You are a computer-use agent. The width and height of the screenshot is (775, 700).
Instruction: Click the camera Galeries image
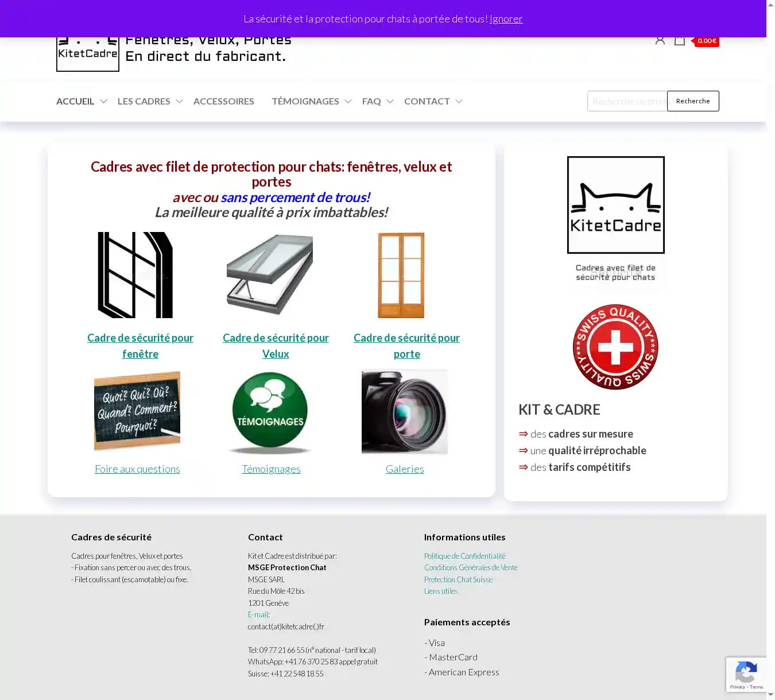click(405, 412)
